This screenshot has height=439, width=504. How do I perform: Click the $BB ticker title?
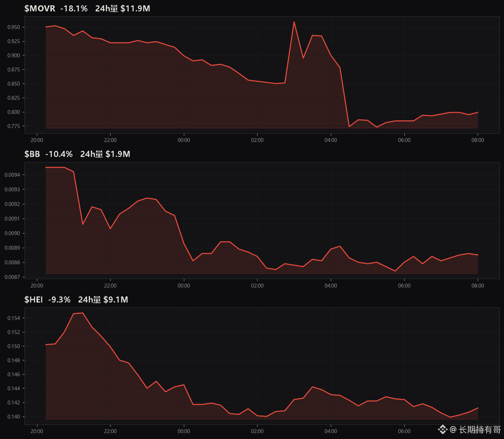(x=32, y=154)
